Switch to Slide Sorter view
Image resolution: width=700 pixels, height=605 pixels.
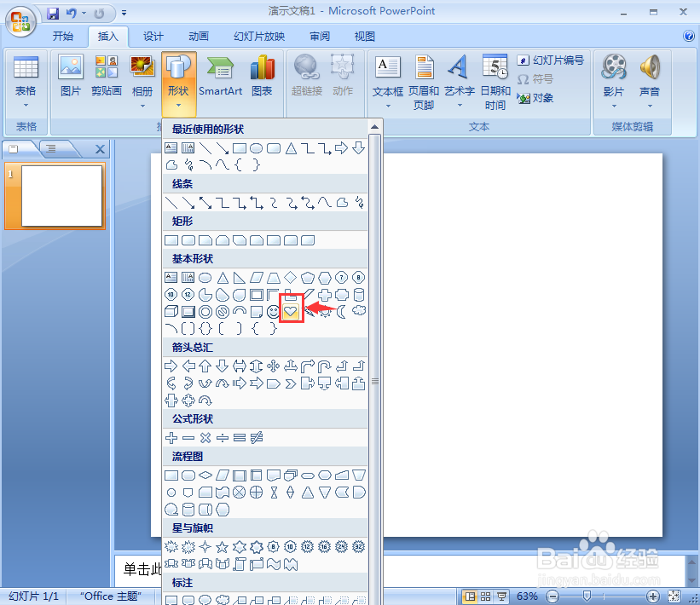coord(485,596)
